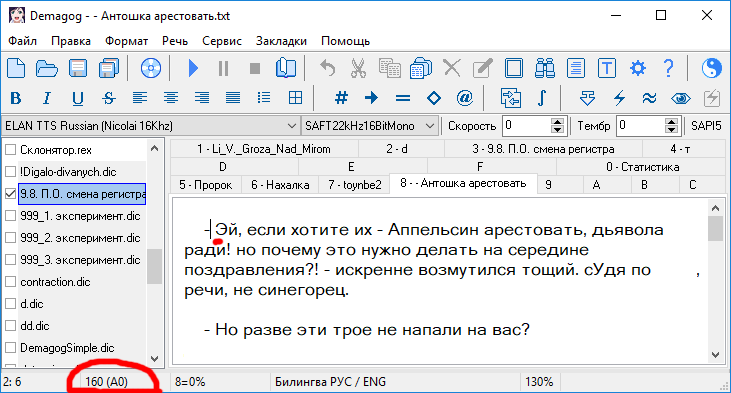
Task: Stop speech playback
Action: pos(255,69)
